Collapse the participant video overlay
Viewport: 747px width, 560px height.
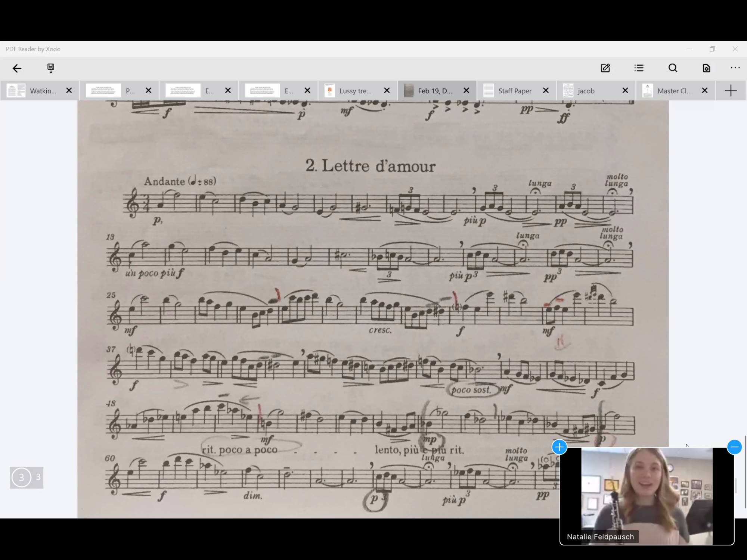pyautogui.click(x=735, y=447)
